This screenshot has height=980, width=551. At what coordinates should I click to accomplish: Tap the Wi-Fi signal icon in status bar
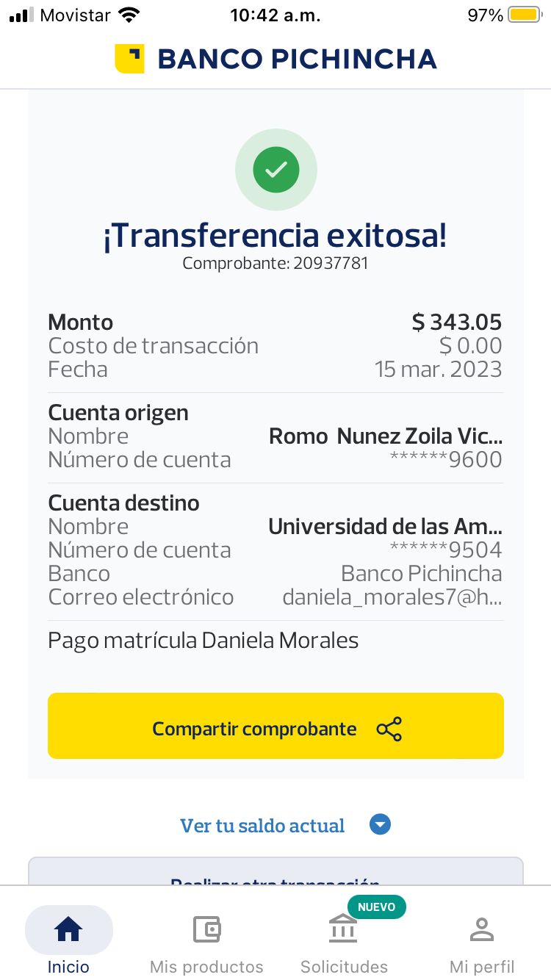click(x=129, y=15)
